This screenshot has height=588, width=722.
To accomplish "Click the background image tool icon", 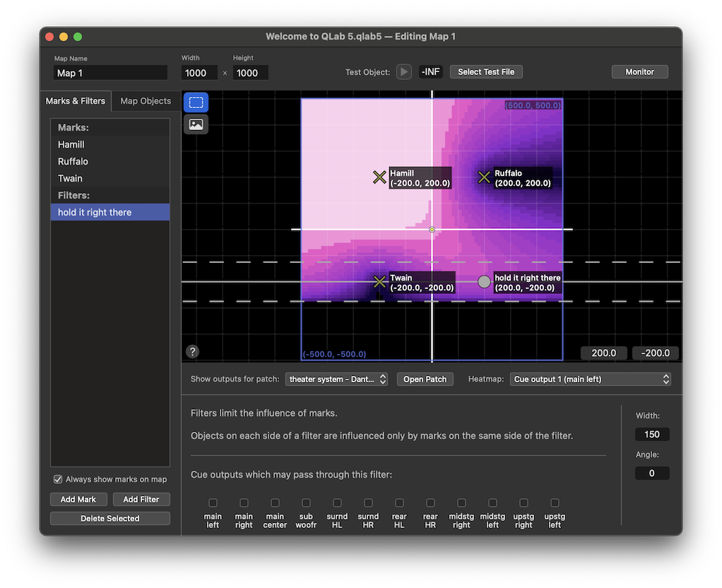I will [196, 124].
